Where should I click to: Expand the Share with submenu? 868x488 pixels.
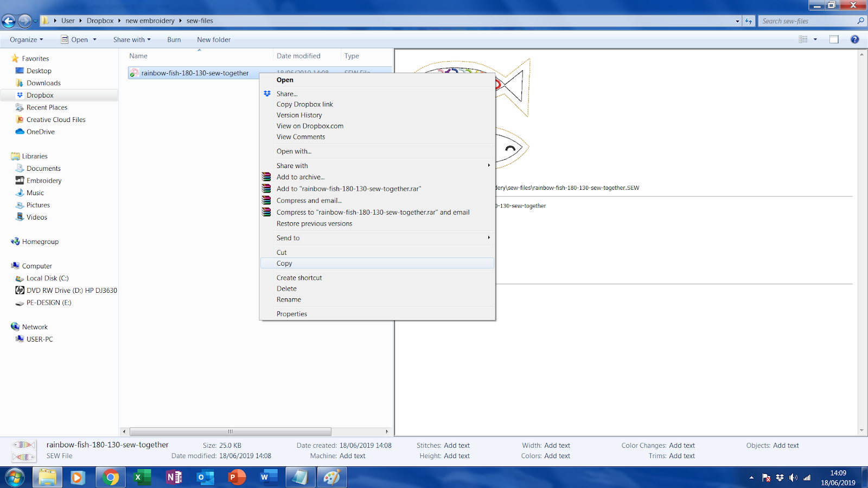tap(489, 165)
